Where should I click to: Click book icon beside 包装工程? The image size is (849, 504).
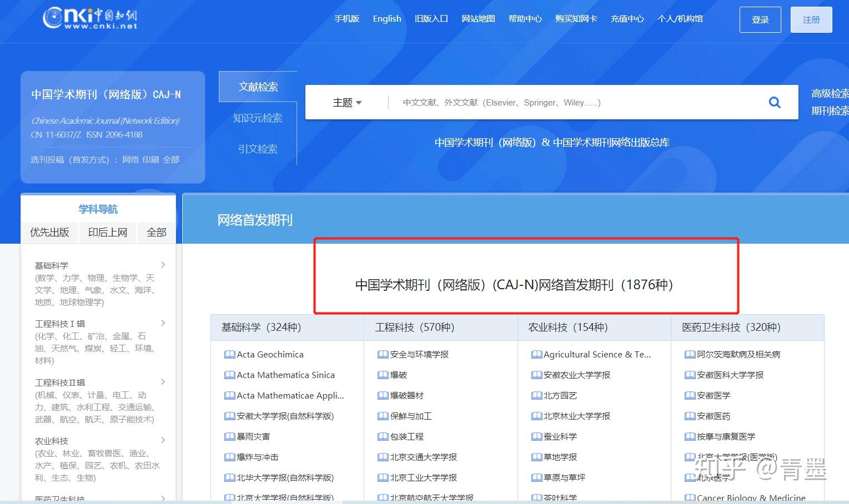coord(383,437)
